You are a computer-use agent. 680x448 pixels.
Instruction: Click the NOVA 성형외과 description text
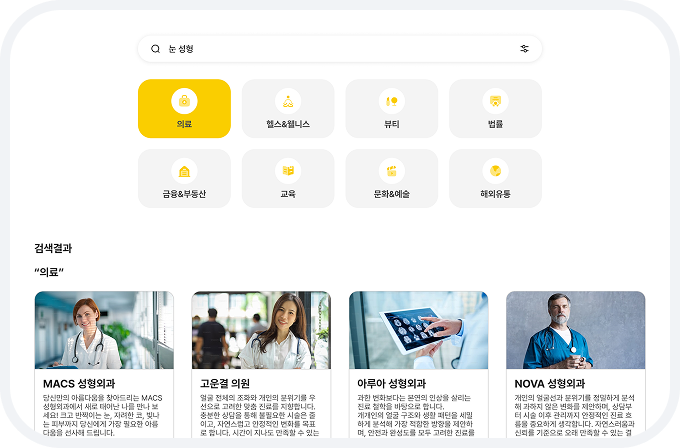tap(575, 415)
